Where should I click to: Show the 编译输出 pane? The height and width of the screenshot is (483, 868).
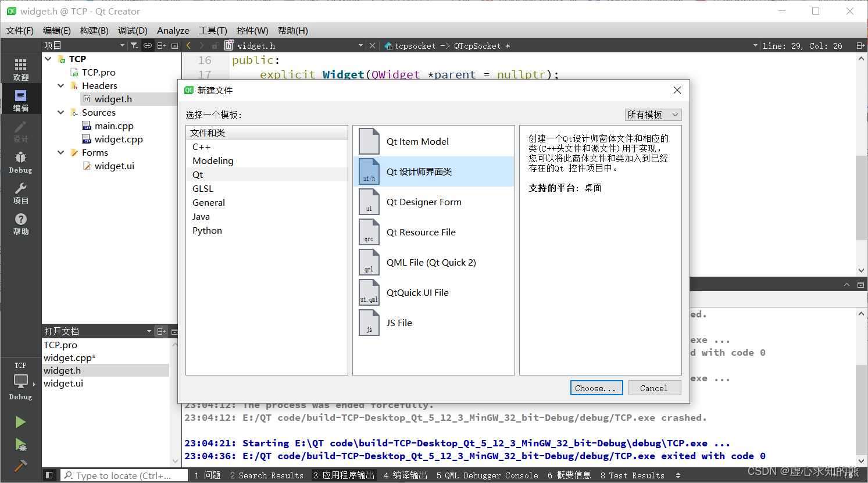point(405,475)
